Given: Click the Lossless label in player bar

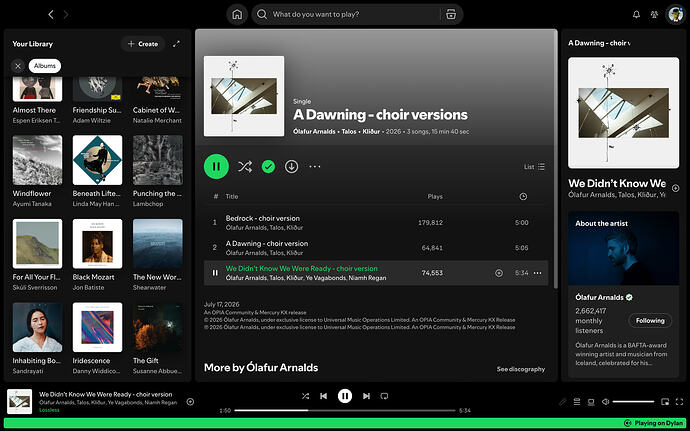Looking at the screenshot, I should tap(49, 410).
